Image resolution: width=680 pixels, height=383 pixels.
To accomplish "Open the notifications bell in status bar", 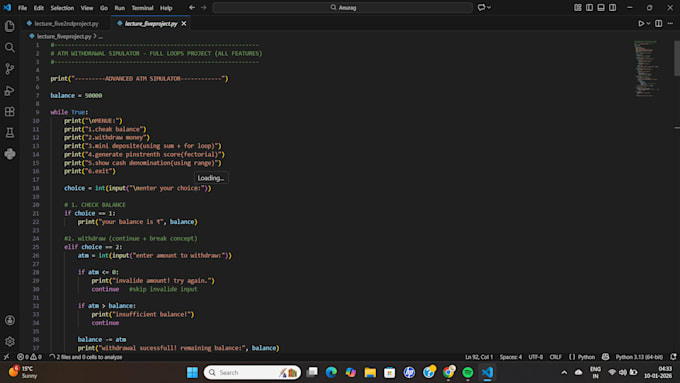I will [x=673, y=357].
